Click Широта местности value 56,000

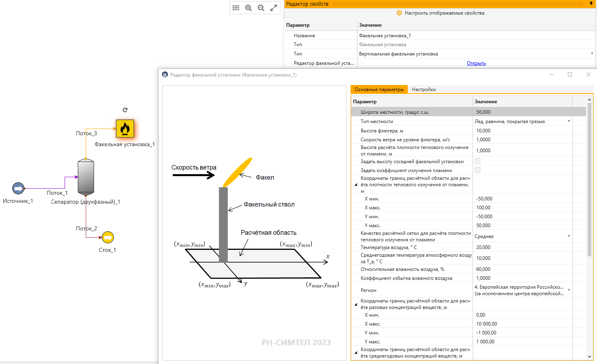[x=522, y=112]
